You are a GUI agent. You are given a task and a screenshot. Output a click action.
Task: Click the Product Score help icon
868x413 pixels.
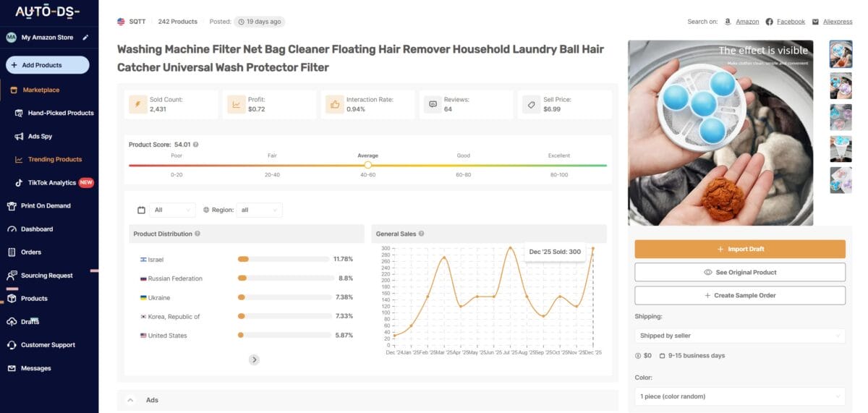196,144
